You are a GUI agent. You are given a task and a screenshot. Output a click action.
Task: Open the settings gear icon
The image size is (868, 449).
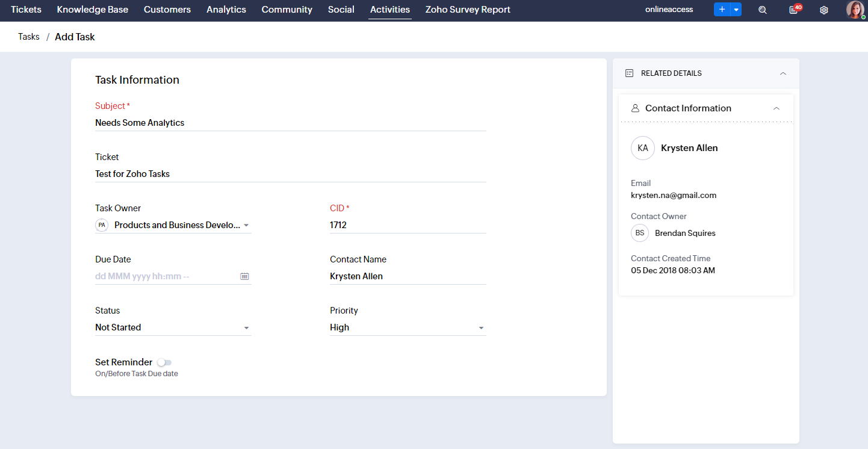point(824,10)
